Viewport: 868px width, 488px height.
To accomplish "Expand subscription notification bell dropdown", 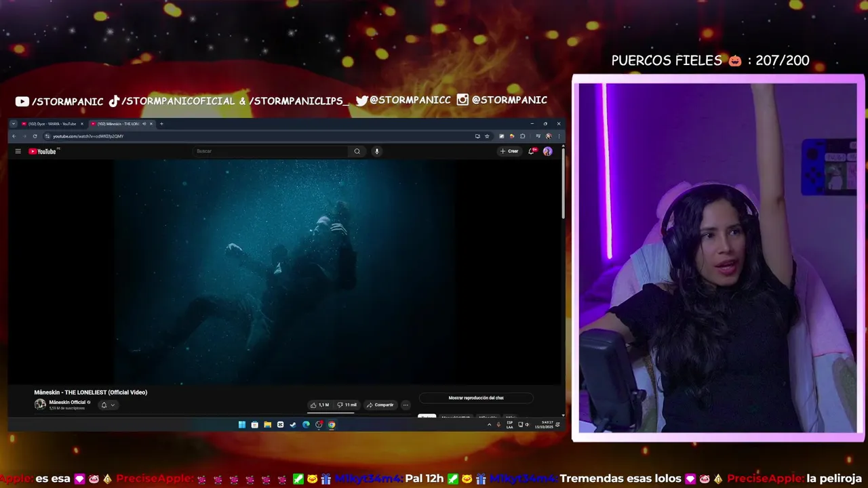I will (x=108, y=405).
